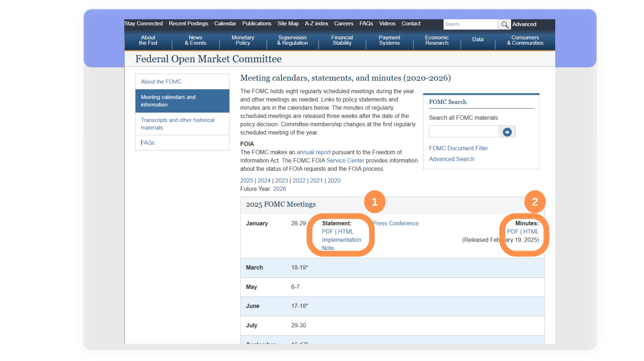Click the March 18-19* meeting date
Image resolution: width=644 pixels, height=361 pixels.
[x=300, y=268]
